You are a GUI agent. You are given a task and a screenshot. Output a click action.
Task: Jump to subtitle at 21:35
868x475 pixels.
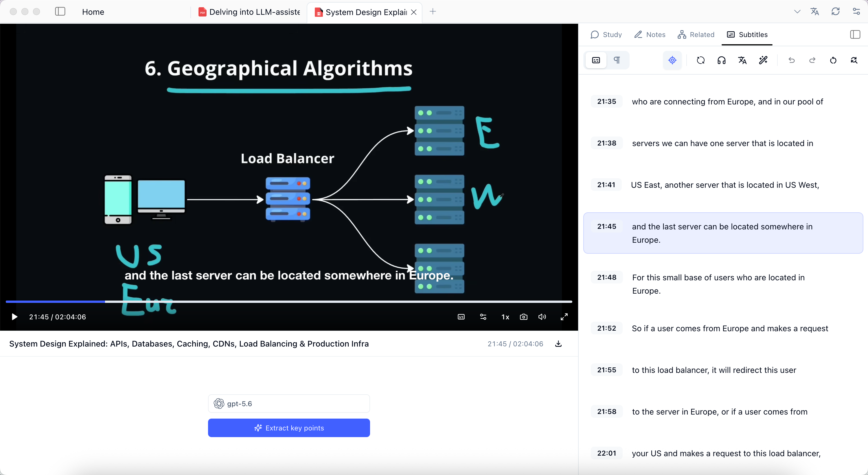pos(606,102)
